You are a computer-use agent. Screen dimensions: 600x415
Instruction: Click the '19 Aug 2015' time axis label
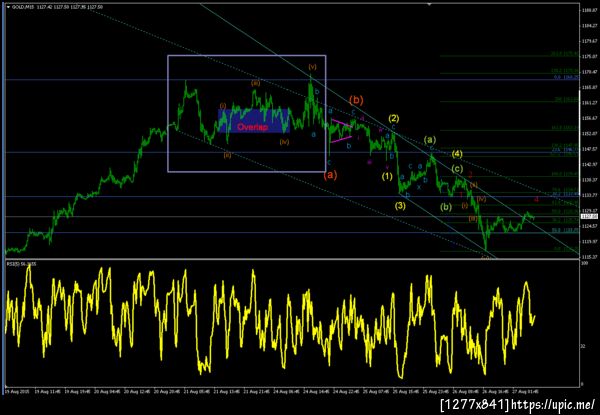pyautogui.click(x=15, y=391)
